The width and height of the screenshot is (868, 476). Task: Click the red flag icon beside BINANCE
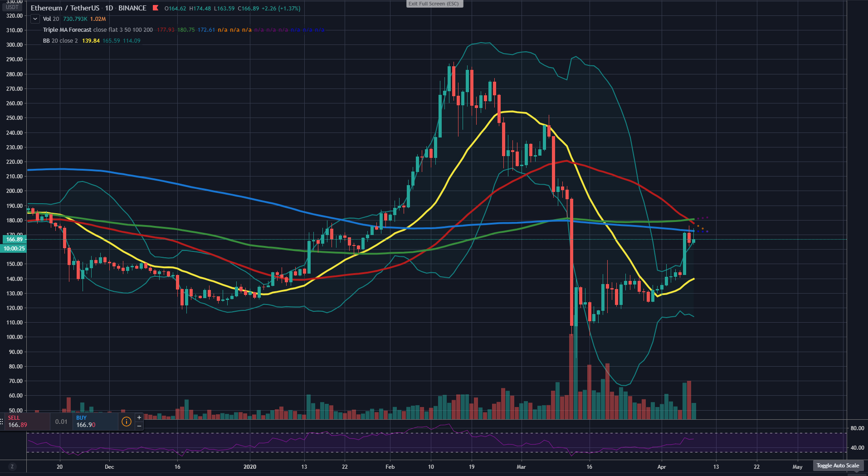tap(156, 8)
